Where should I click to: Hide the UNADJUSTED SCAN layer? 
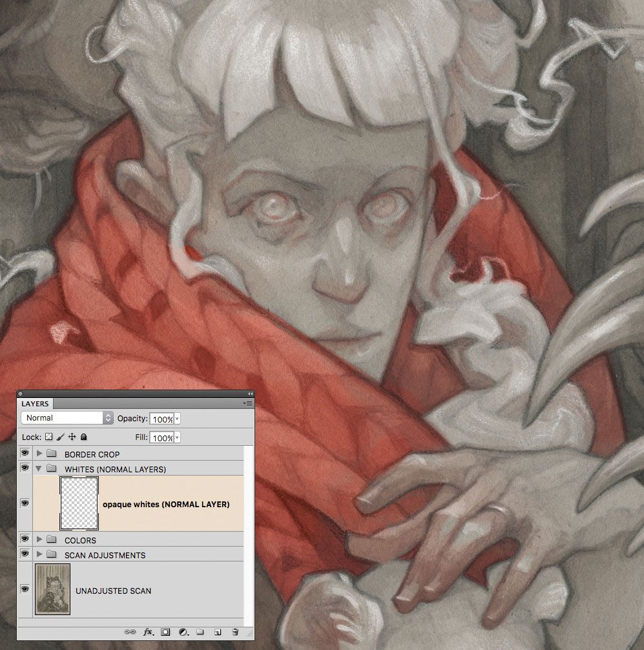pos(25,590)
